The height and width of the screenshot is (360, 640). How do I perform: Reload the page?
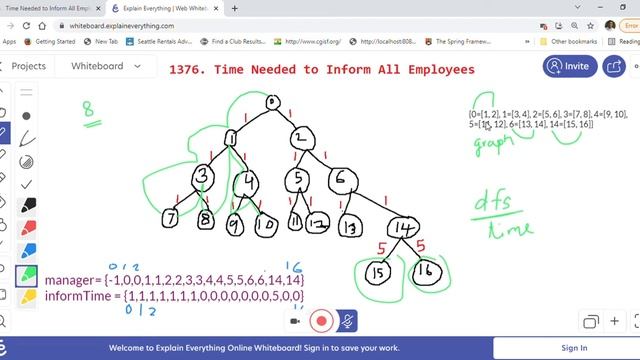pos(26,26)
